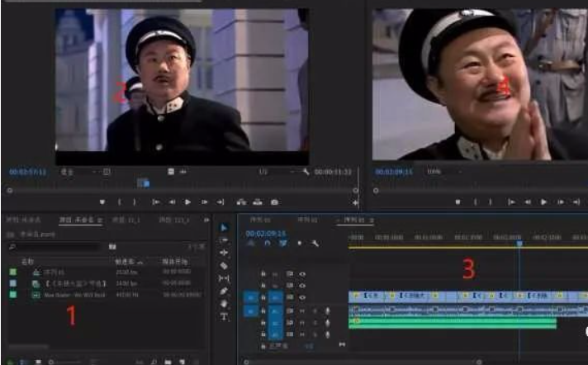The width and height of the screenshot is (588, 365).
Task: Click the Overwrite button in Source monitor
Action: click(x=258, y=202)
